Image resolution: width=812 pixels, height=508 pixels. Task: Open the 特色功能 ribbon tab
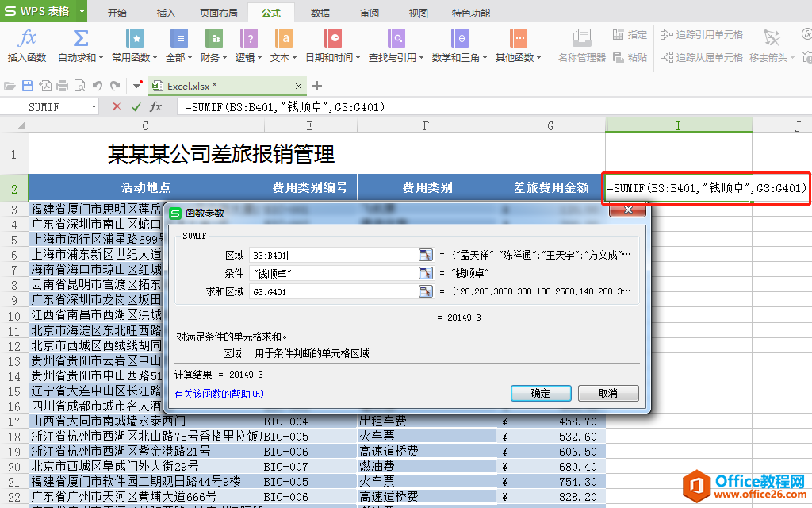point(471,13)
